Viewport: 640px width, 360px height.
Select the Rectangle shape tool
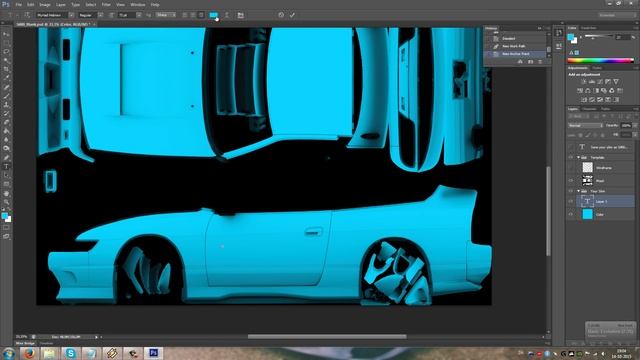(6, 184)
